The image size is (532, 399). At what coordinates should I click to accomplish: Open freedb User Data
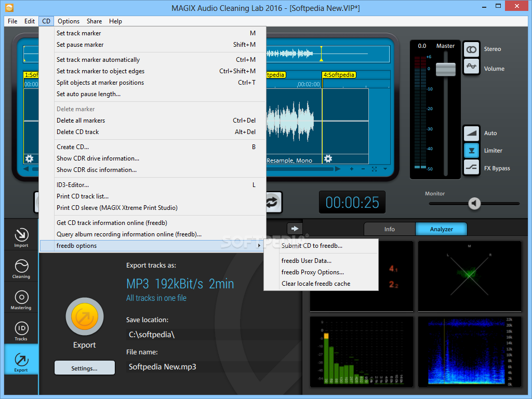[321, 261]
